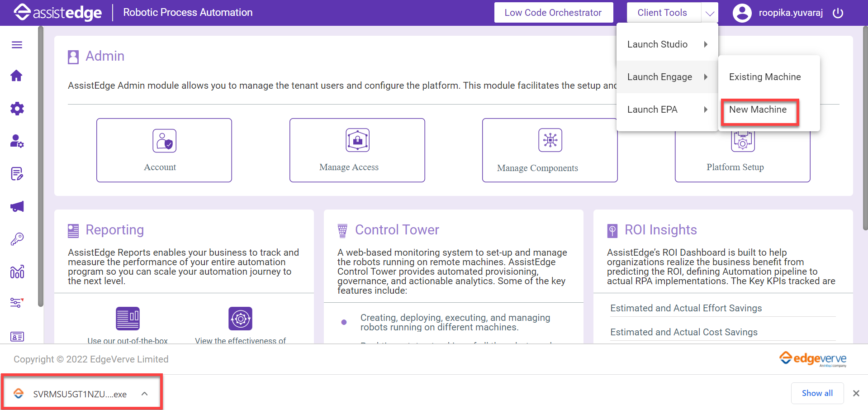Click the user management sidebar icon
The height and width of the screenshot is (410, 868).
pos(17,141)
